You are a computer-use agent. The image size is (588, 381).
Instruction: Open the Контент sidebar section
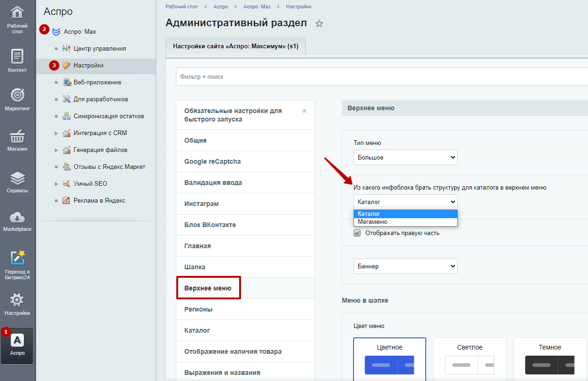pyautogui.click(x=17, y=56)
